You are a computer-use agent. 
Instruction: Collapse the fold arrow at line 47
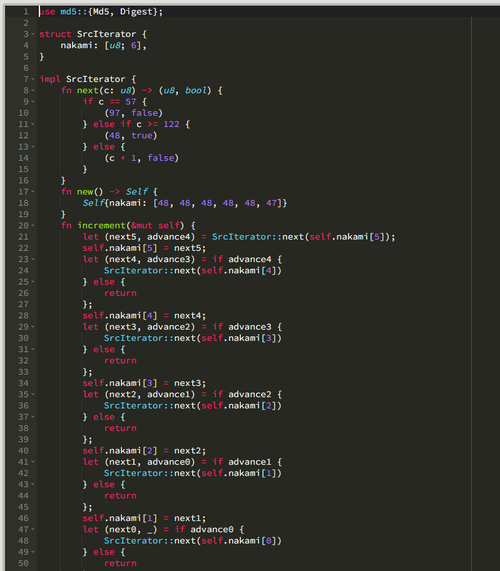pyautogui.click(x=33, y=529)
